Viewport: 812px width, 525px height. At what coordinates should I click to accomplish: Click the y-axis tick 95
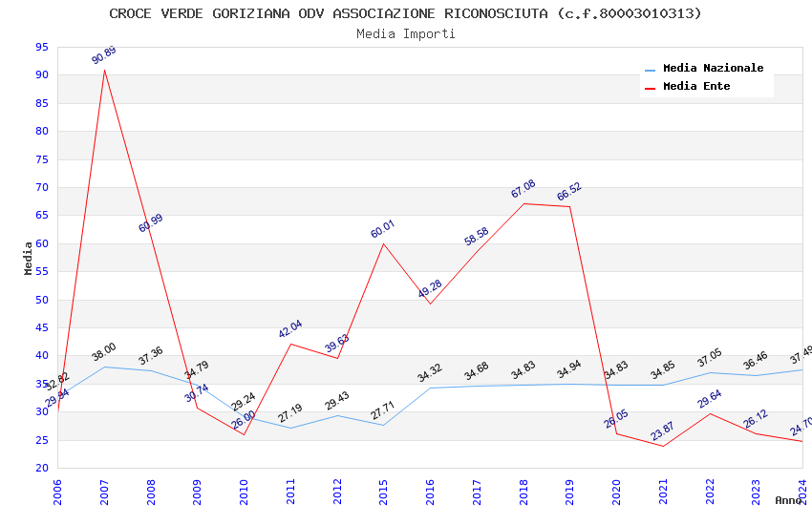42,47
